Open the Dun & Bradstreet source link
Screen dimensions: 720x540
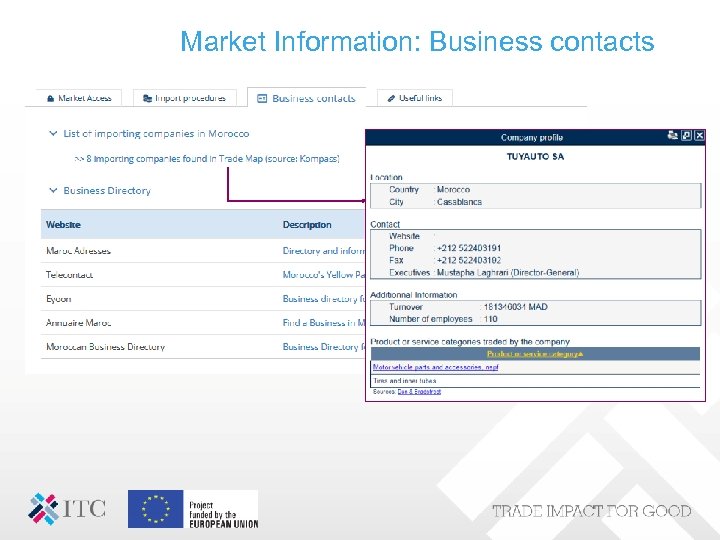pyautogui.click(x=419, y=392)
